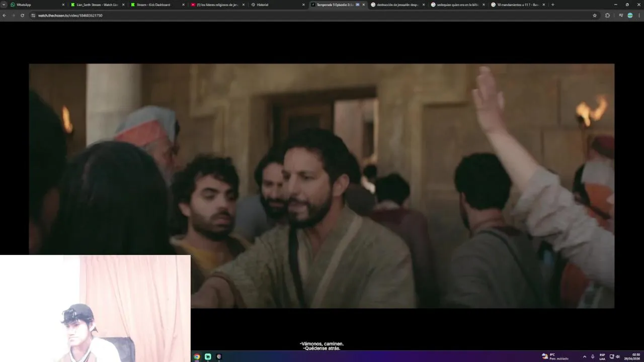The height and width of the screenshot is (362, 644).
Task: Close the sedequían quien era tab
Action: (x=484, y=5)
